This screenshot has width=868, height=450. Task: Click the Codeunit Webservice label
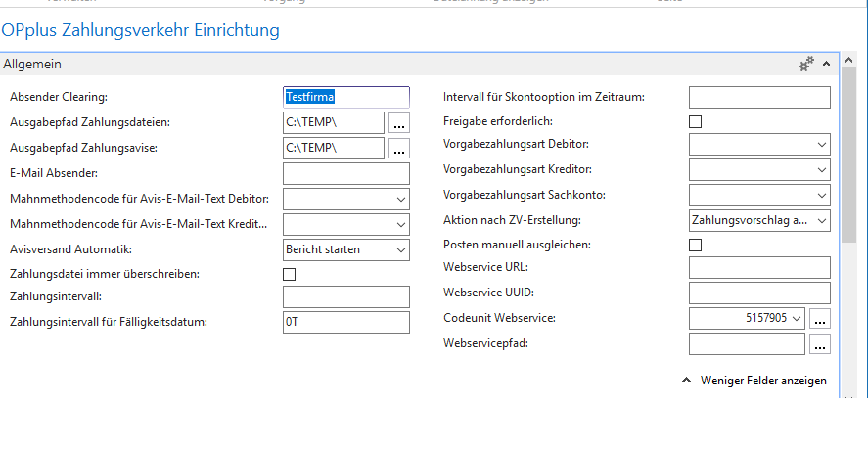pos(499,318)
